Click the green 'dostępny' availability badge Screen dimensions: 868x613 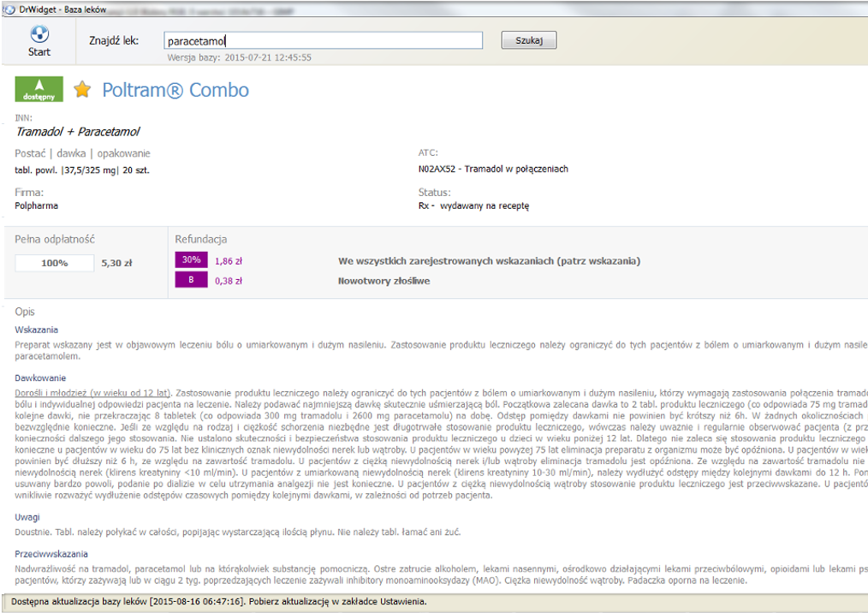(x=39, y=90)
